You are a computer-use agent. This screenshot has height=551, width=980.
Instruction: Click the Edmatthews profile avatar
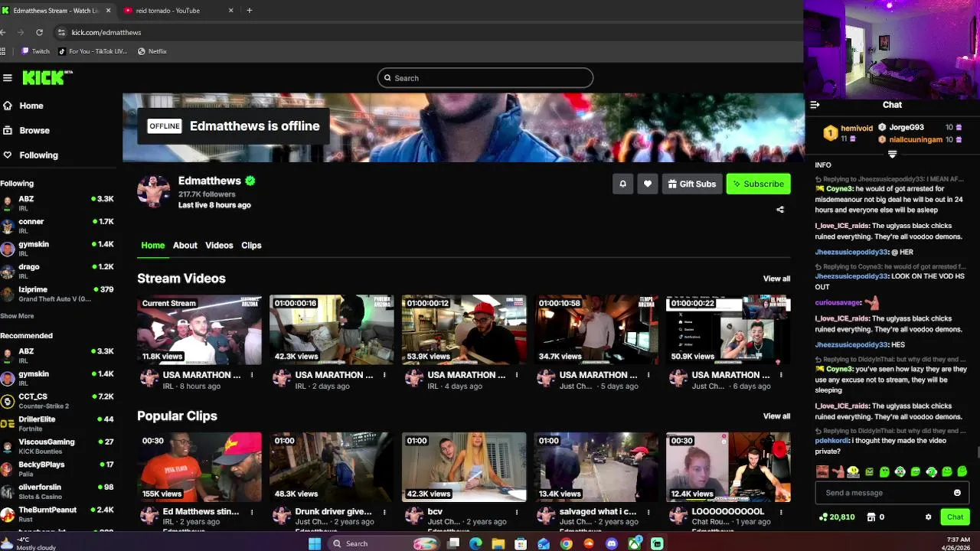(154, 191)
